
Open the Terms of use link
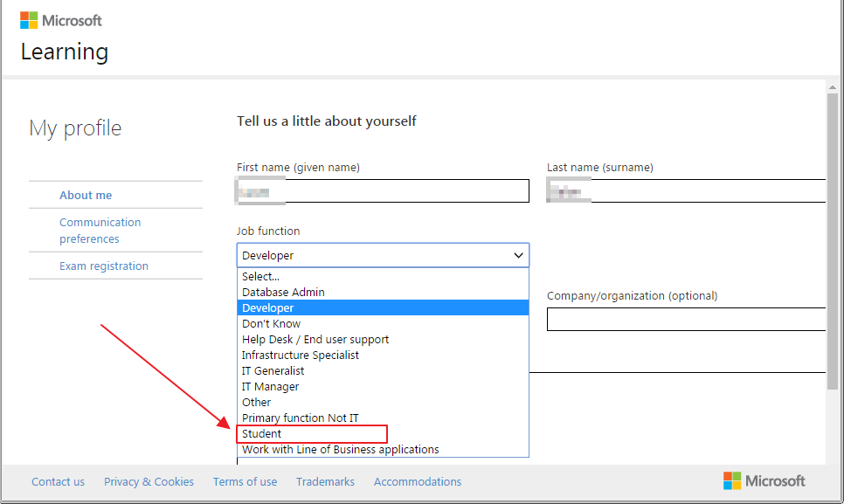245,481
